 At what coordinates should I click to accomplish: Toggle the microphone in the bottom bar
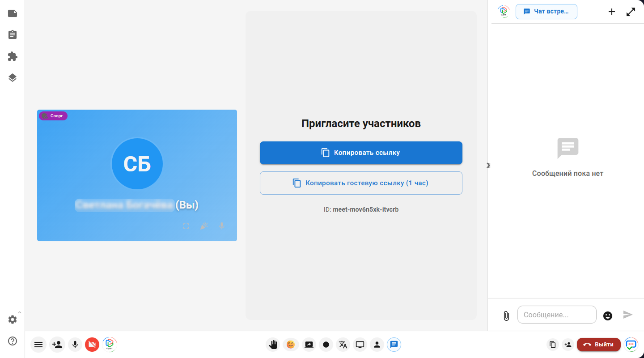pos(75,345)
